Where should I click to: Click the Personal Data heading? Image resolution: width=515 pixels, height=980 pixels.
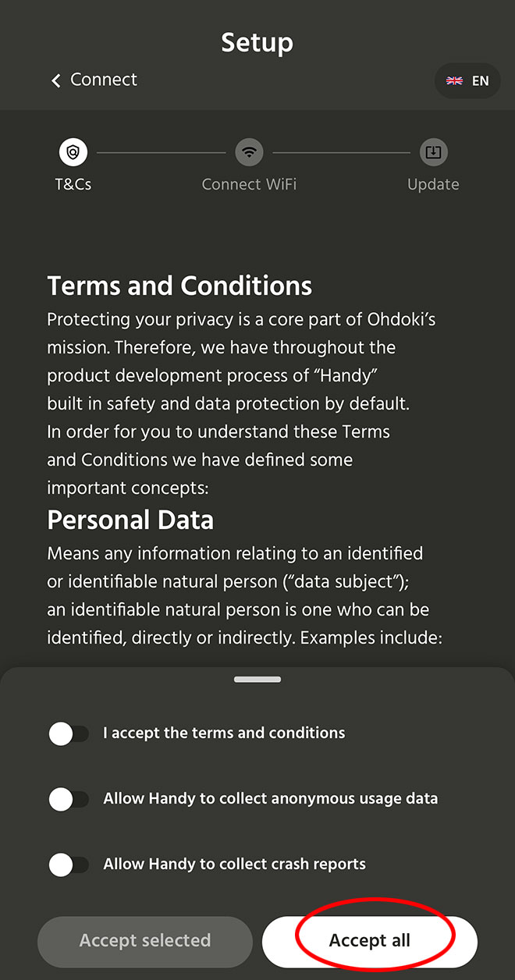click(x=130, y=520)
